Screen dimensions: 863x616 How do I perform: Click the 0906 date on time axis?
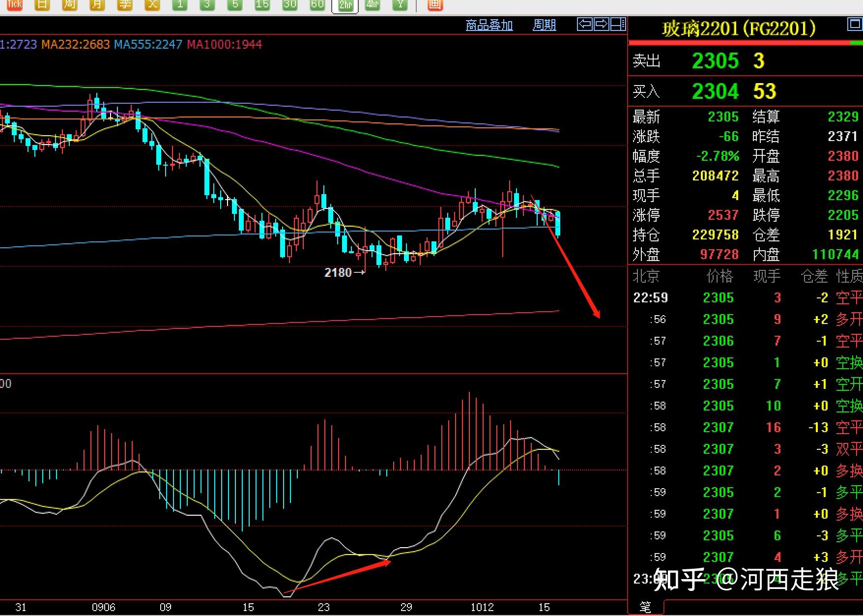coord(104,608)
